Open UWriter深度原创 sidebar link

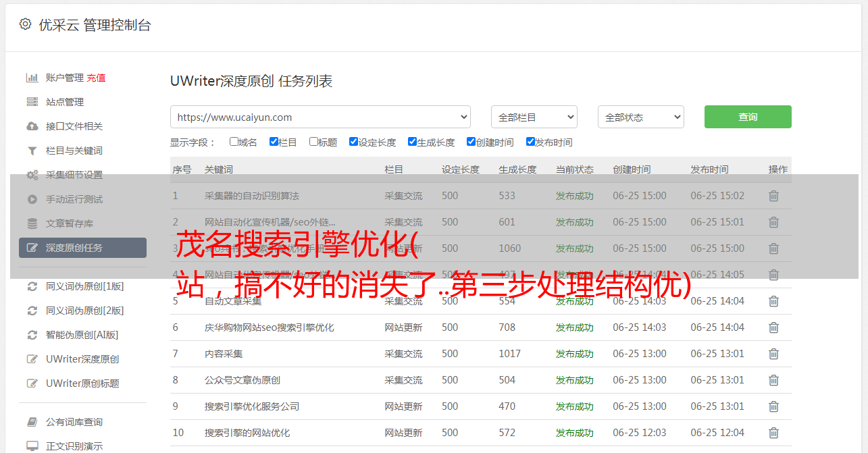82,359
